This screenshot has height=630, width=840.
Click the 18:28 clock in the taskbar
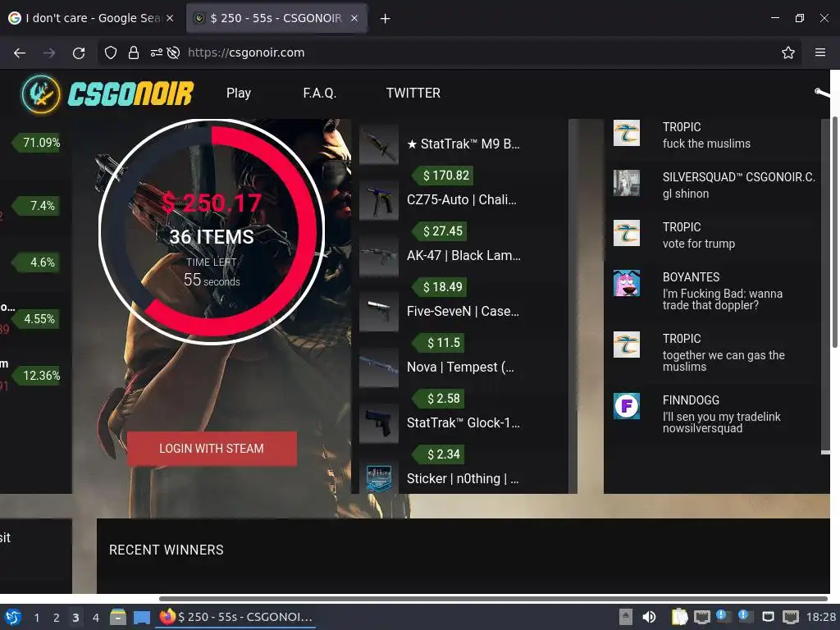[x=820, y=617]
